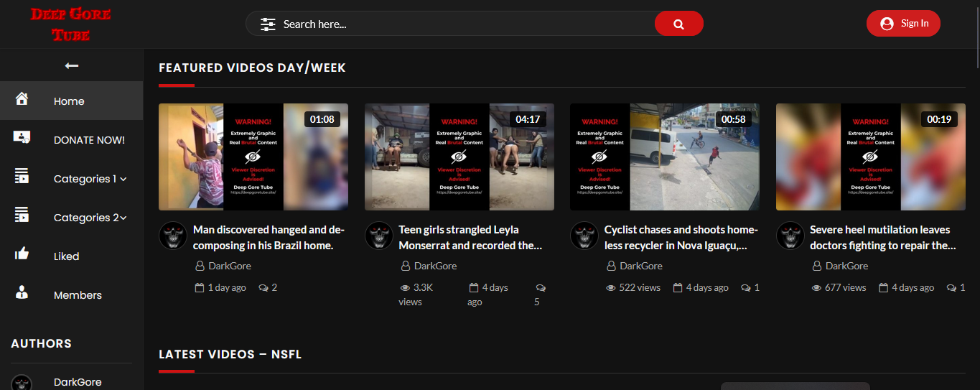Click the DONATE NOW sidebar icon

coord(22,138)
